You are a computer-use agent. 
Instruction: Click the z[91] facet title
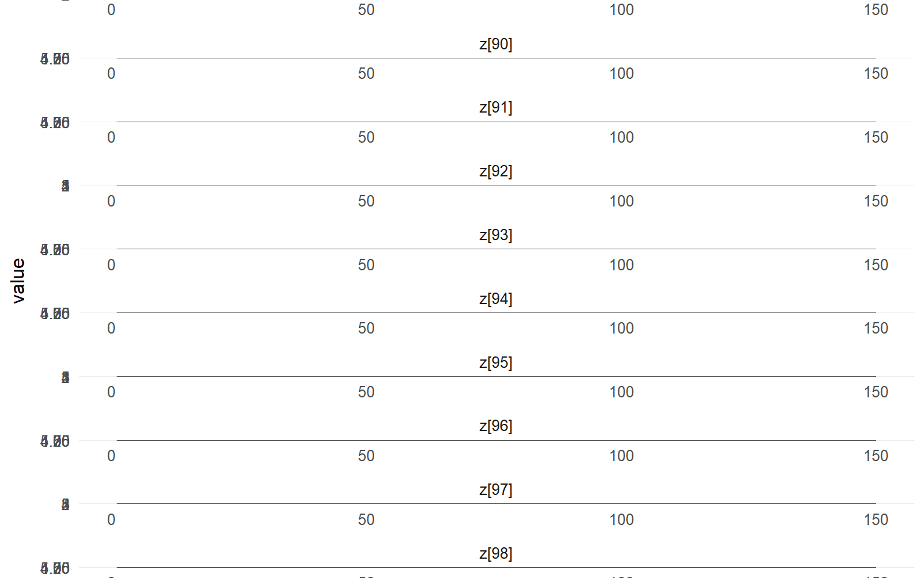[x=496, y=108]
